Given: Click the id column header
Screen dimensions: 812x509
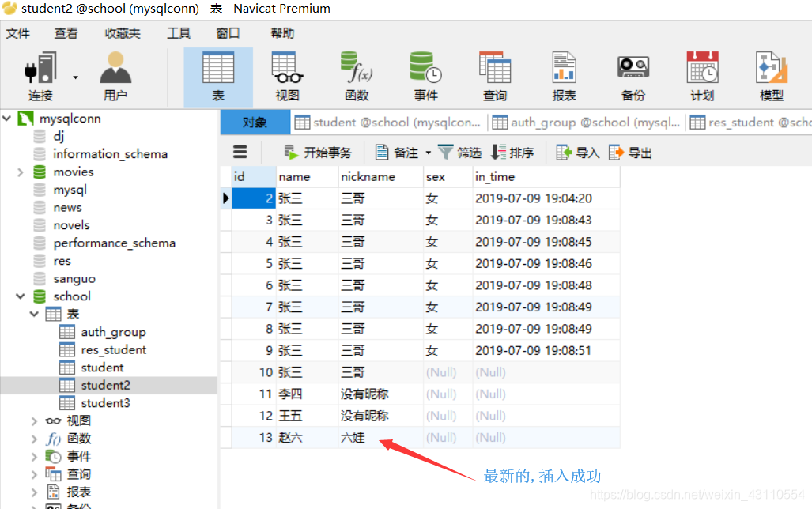Looking at the screenshot, I should coord(254,176).
